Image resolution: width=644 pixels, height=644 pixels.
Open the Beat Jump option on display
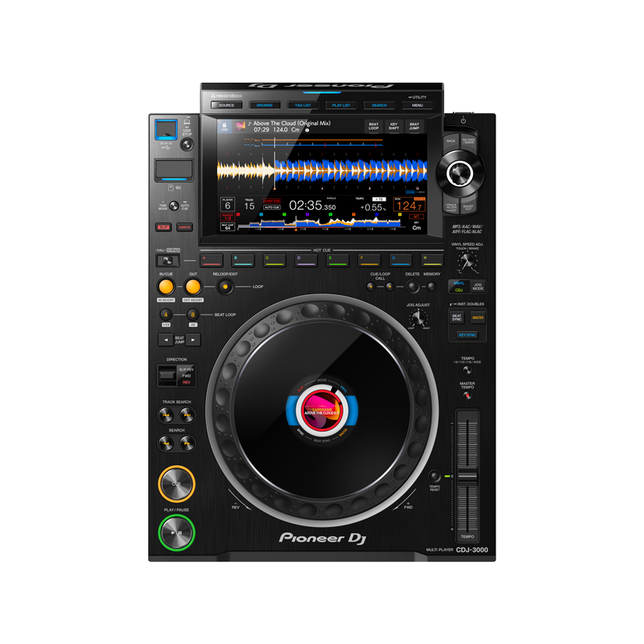pyautogui.click(x=415, y=126)
